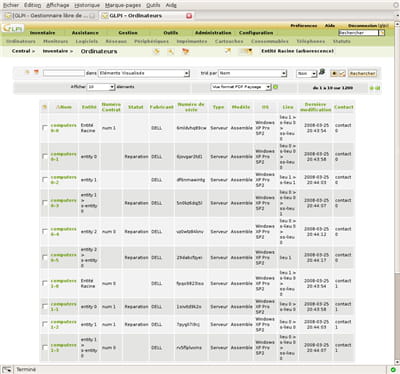
Task: Open the Logiciels submenu link
Action: click(87, 41)
